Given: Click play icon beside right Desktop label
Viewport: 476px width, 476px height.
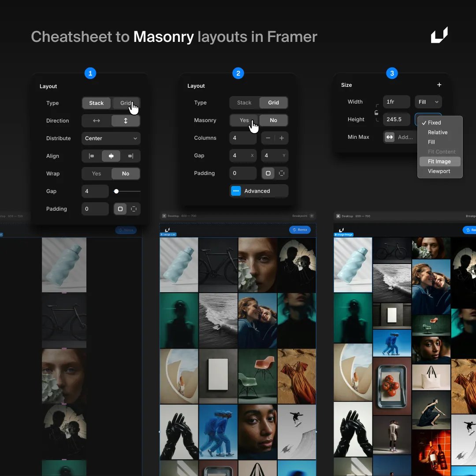Looking at the screenshot, I should tap(338, 216).
